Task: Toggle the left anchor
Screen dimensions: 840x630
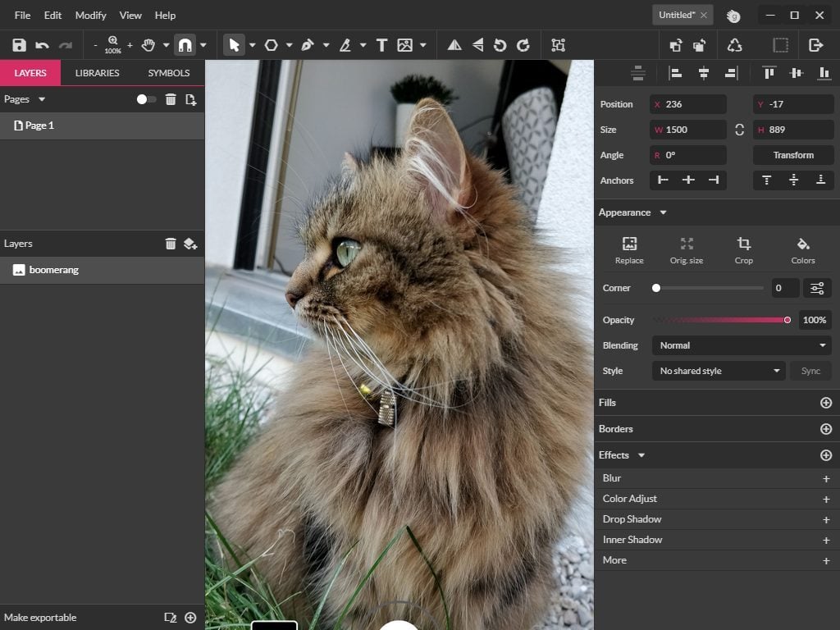Action: click(663, 180)
